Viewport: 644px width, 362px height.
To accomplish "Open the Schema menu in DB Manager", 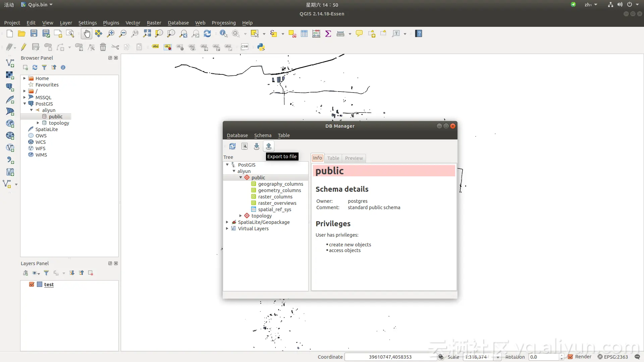I will 263,135.
